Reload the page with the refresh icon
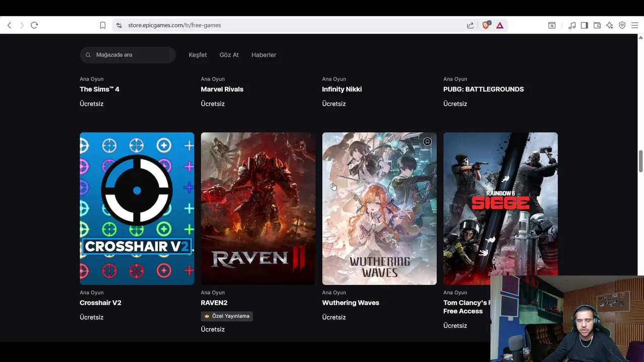 tap(34, 25)
